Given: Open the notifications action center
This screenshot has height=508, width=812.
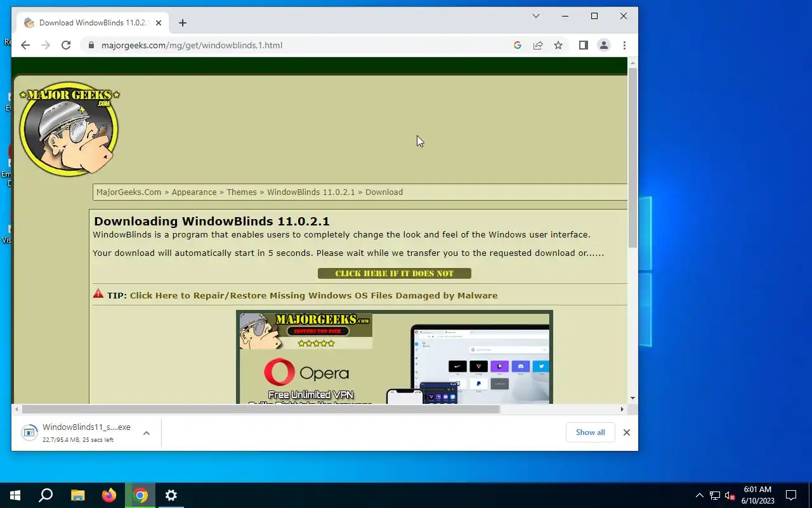Looking at the screenshot, I should [791, 495].
